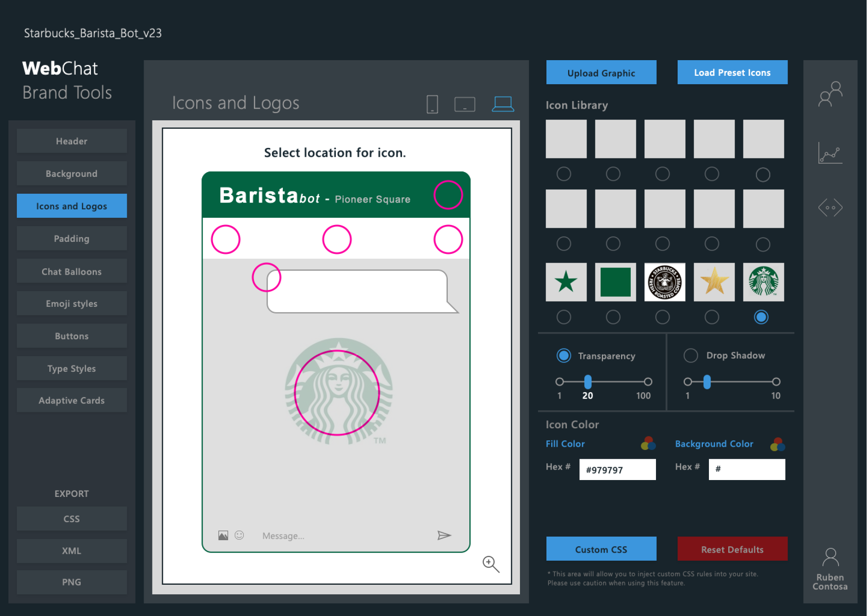Open the Background Color picker icon
Viewport: 867px width, 616px height.
(778, 444)
